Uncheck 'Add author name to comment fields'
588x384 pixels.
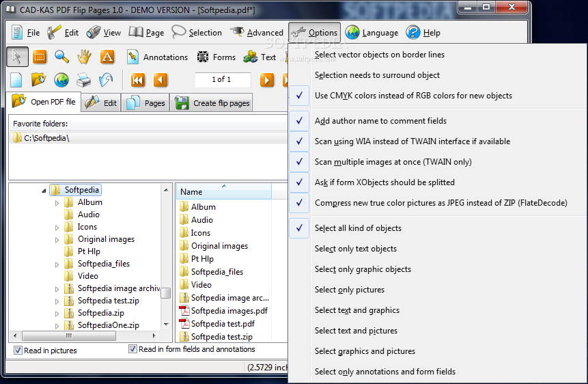click(x=437, y=121)
